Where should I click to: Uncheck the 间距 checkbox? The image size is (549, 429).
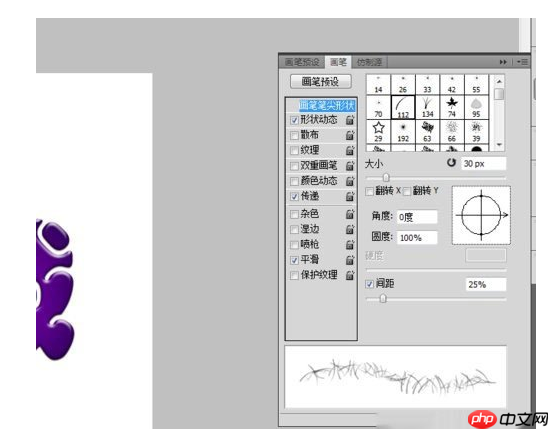[370, 284]
